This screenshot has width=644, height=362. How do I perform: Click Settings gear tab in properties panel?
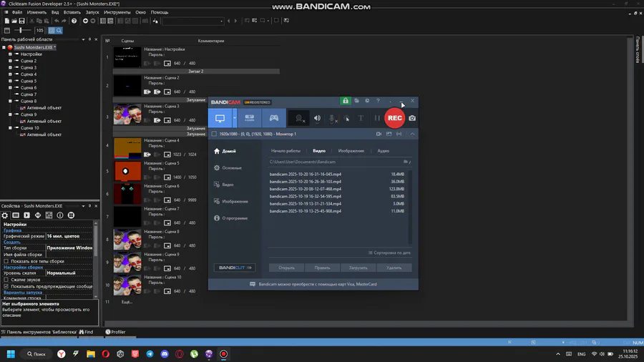[5, 215]
